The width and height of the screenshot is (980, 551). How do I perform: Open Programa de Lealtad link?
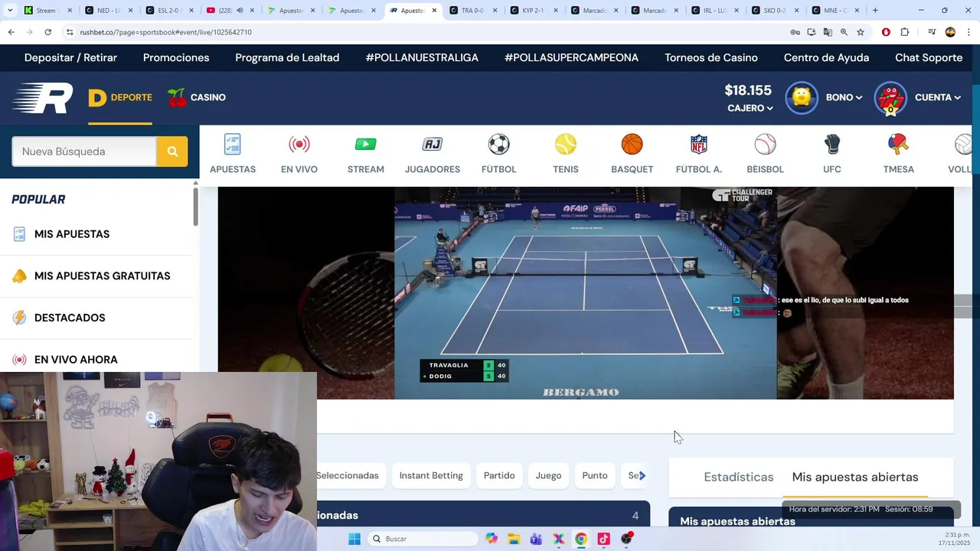click(287, 57)
